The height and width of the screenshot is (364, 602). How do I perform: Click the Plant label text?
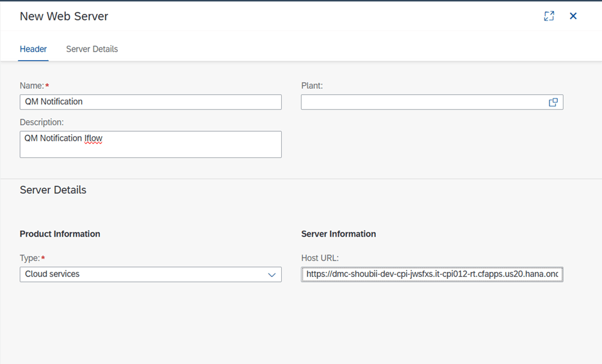[312, 86]
